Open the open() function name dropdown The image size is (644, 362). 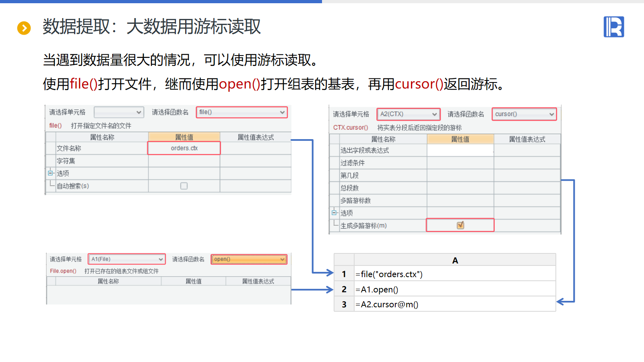point(249,259)
